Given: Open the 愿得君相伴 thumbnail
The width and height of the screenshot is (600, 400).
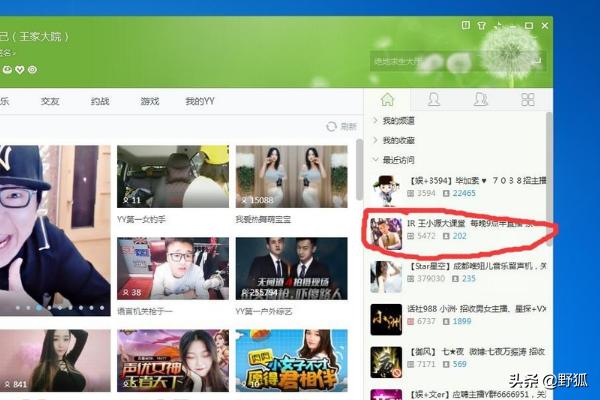Looking at the screenshot, I should [292, 361].
